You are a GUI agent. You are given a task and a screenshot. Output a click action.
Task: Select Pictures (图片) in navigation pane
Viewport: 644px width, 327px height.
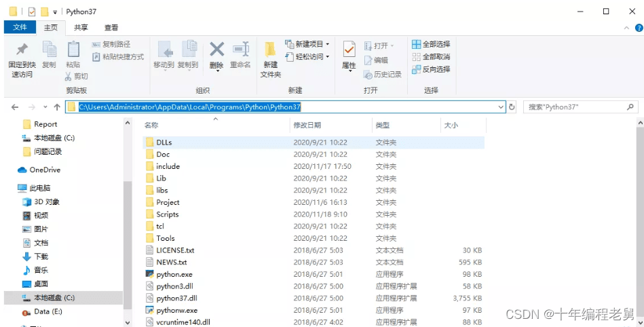pos(36,229)
